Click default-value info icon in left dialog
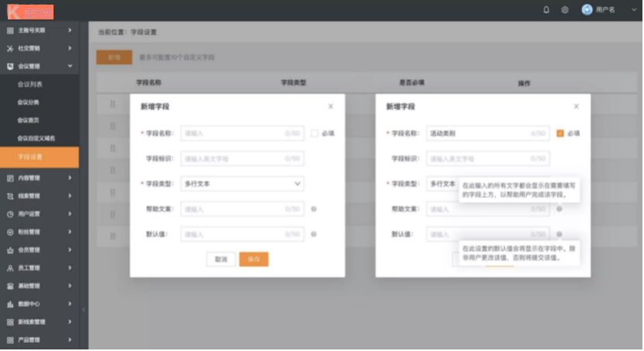Viewport: 644px width, 351px height. 313,234
